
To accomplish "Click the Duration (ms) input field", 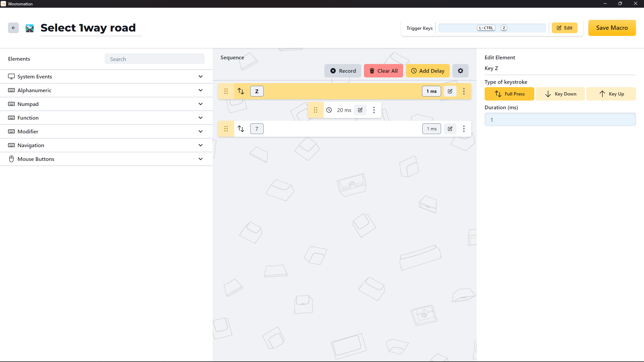I will coord(560,120).
